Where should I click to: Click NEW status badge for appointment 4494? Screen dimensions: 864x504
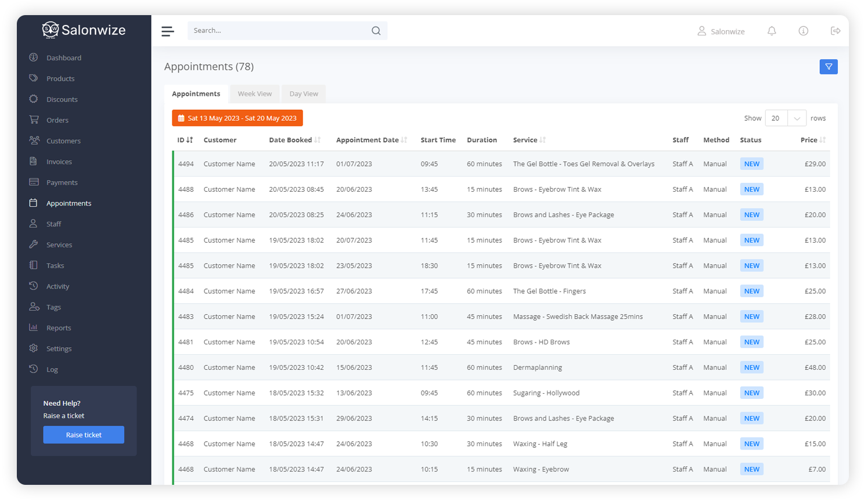click(x=751, y=164)
